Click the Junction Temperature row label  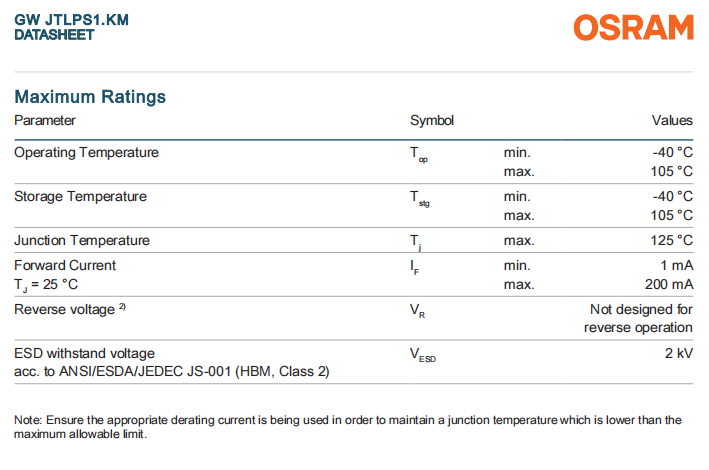[82, 240]
